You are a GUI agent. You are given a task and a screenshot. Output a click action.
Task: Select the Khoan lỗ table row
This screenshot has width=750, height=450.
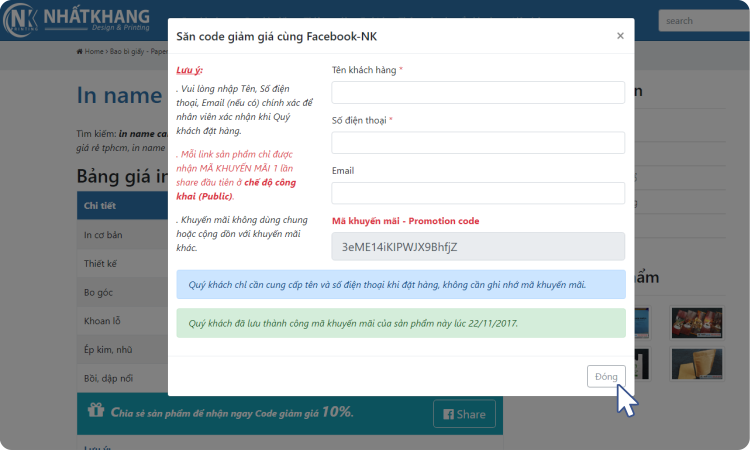pyautogui.click(x=122, y=321)
